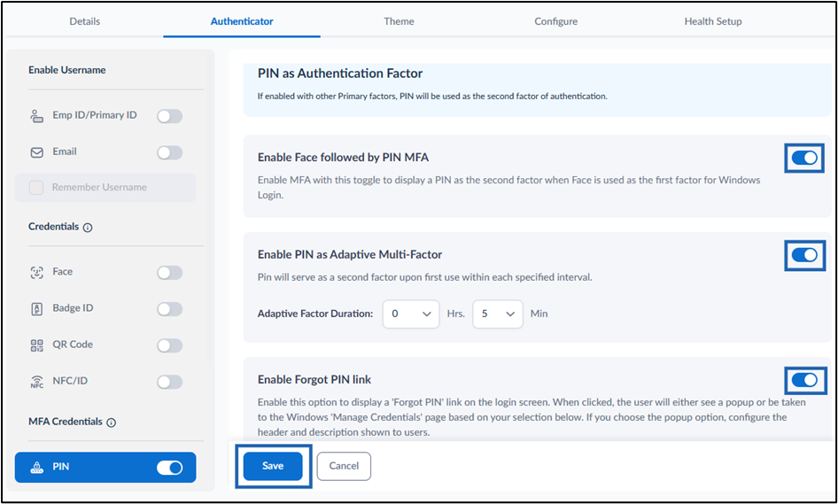Screen dimensions: 838x504
Task: Turn off Enable Face followed by PIN MFA
Action: click(804, 158)
